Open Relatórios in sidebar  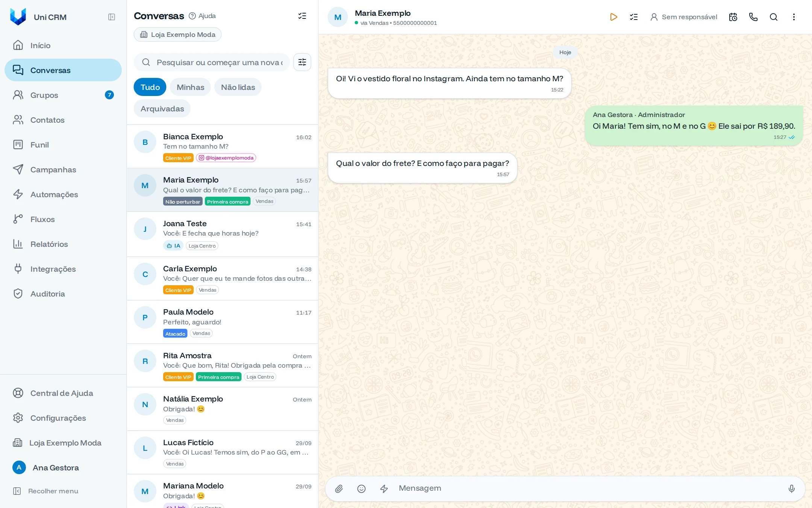click(x=63, y=244)
